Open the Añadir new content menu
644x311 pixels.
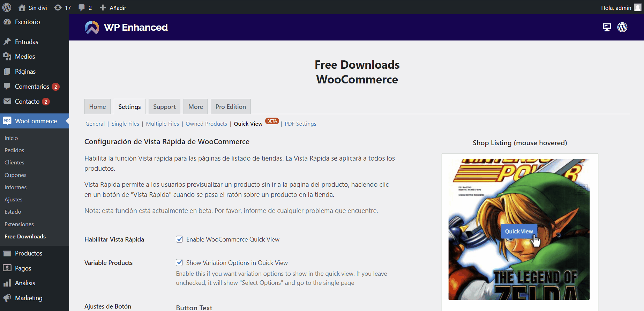click(x=113, y=8)
